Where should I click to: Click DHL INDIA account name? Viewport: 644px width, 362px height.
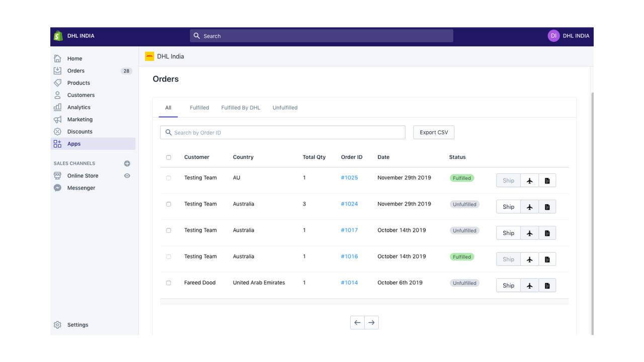(576, 36)
